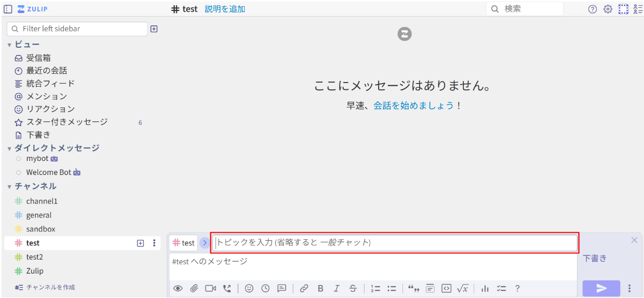Add a video call with camera icon

pos(210,289)
